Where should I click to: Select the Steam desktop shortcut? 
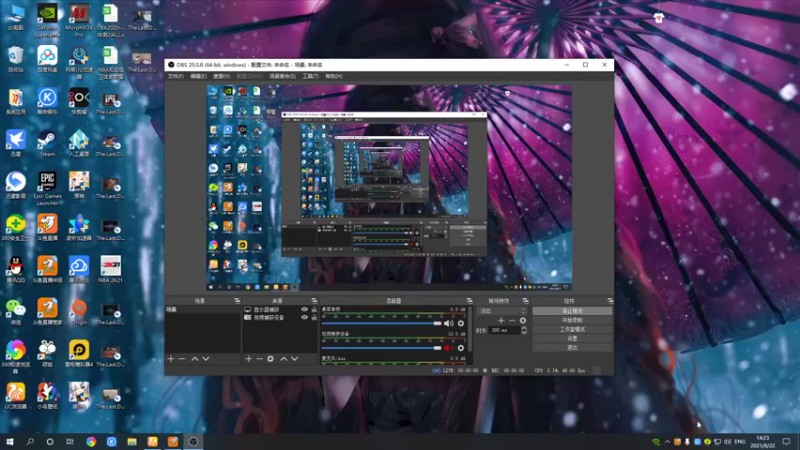pos(47,144)
